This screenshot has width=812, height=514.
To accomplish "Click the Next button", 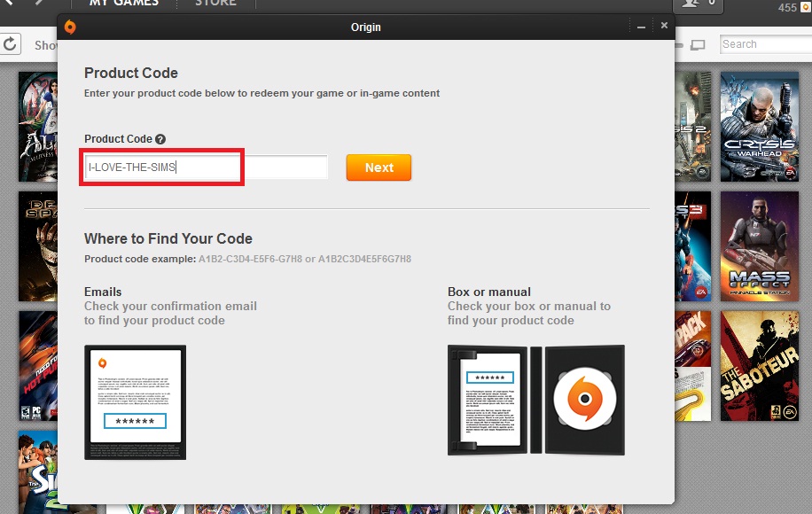I will pos(379,167).
